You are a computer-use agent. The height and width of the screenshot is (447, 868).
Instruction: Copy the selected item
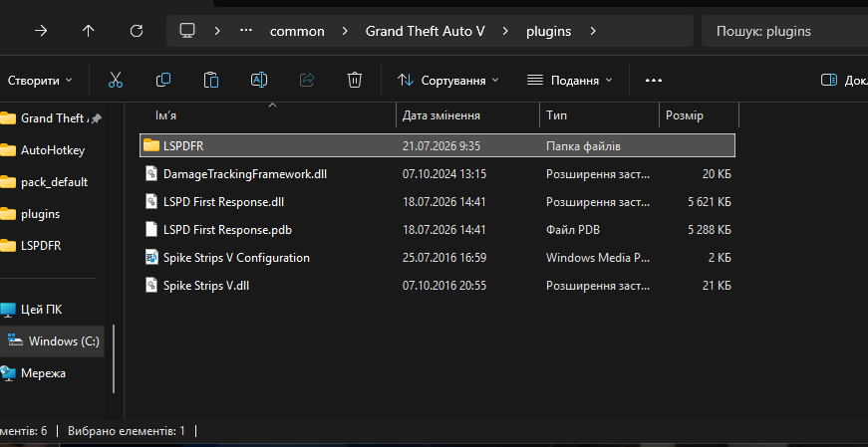pos(163,81)
